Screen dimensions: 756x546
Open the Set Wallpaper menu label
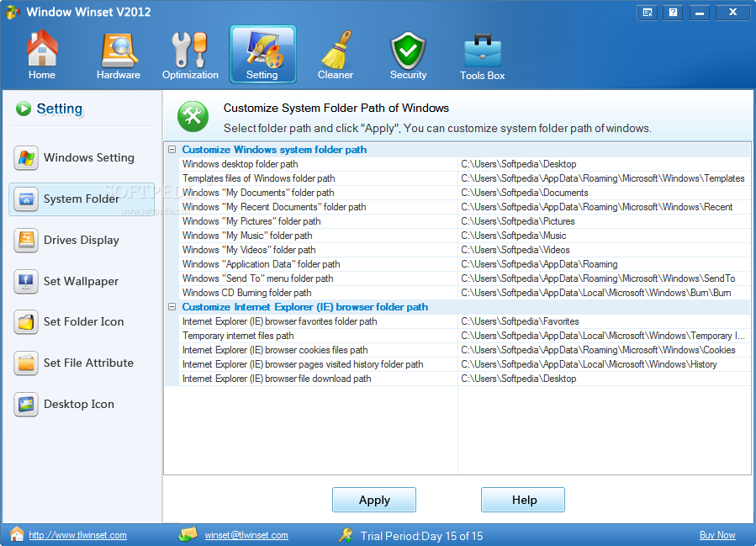81,281
